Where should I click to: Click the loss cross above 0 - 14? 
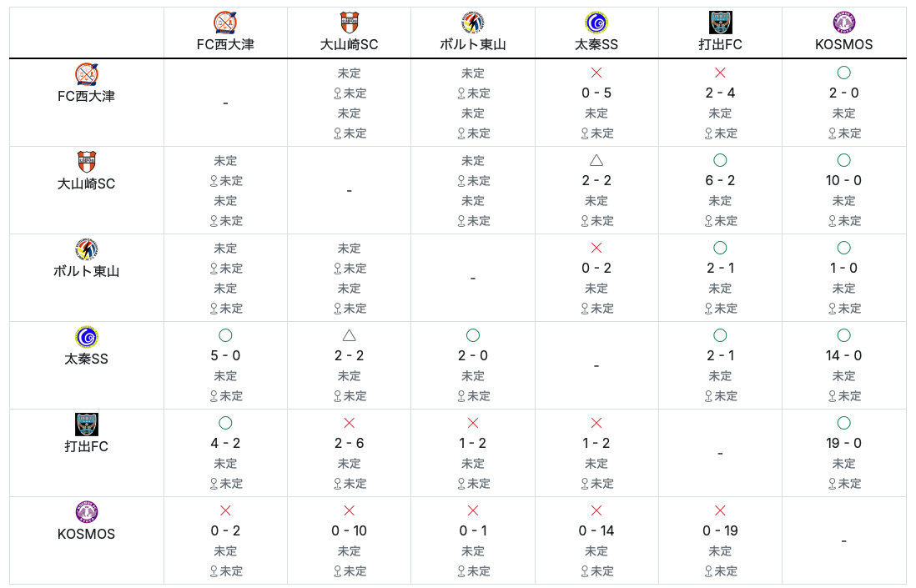596,510
